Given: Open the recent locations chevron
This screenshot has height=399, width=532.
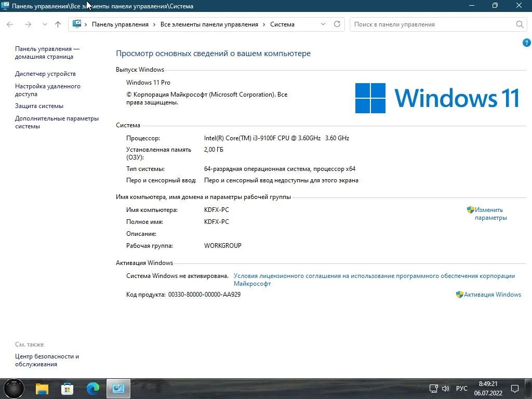Looking at the screenshot, I should (x=45, y=24).
